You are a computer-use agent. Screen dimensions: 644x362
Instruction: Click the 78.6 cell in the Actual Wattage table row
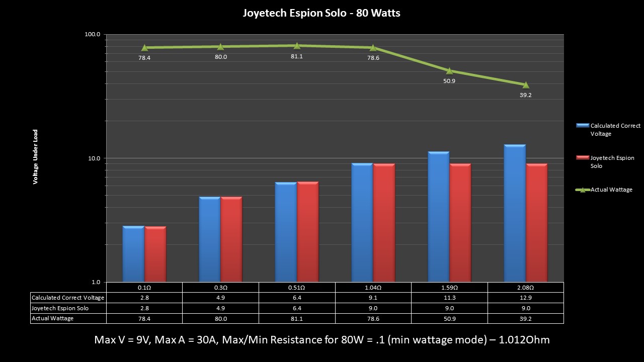coord(373,318)
